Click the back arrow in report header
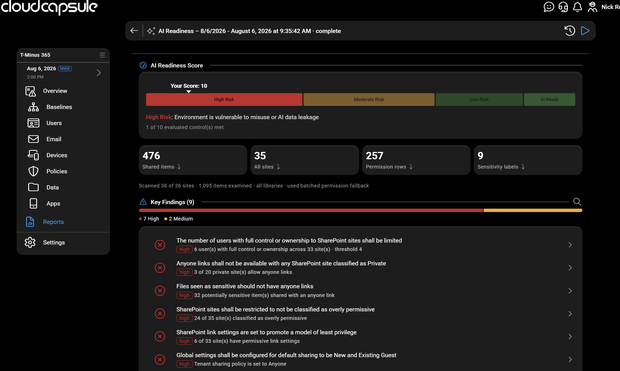Image resolution: width=620 pixels, height=371 pixels. (134, 31)
